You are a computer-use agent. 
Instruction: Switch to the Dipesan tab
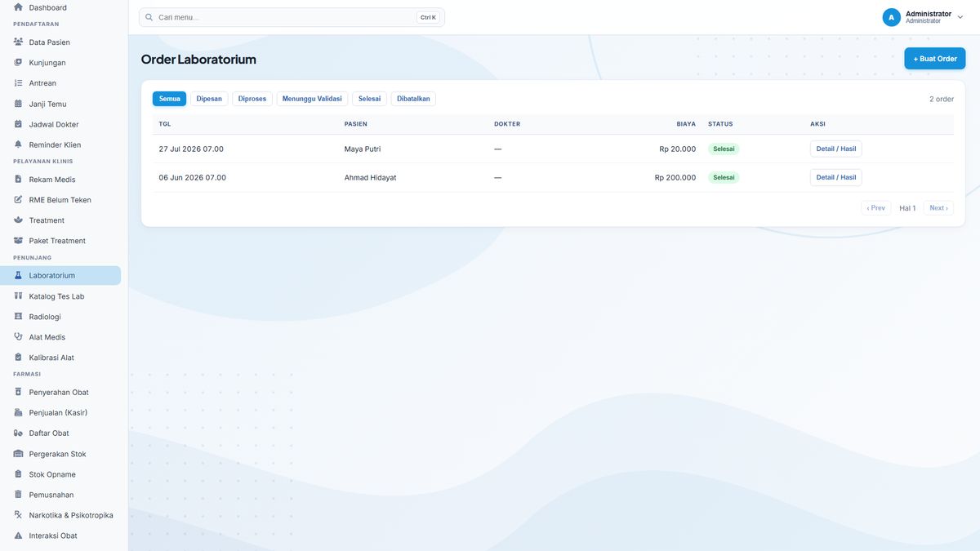tap(209, 99)
